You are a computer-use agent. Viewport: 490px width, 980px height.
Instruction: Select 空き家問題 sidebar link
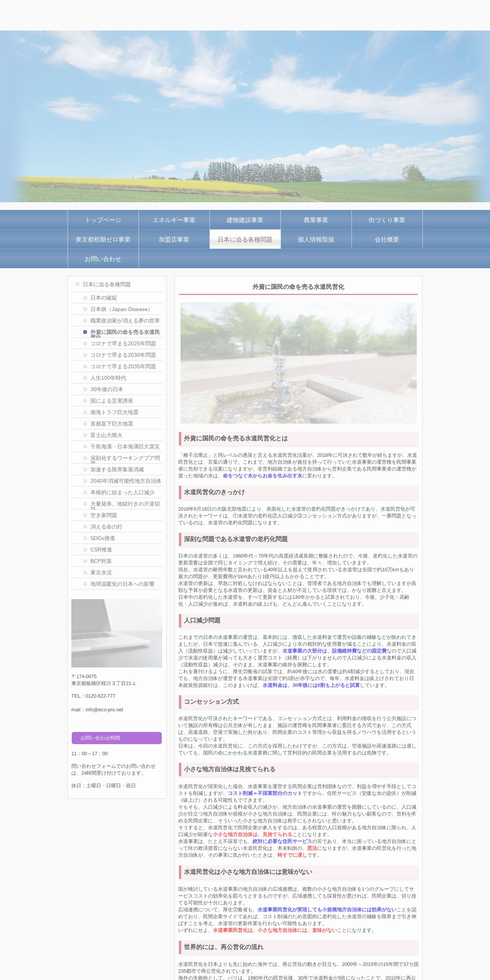pos(117,515)
